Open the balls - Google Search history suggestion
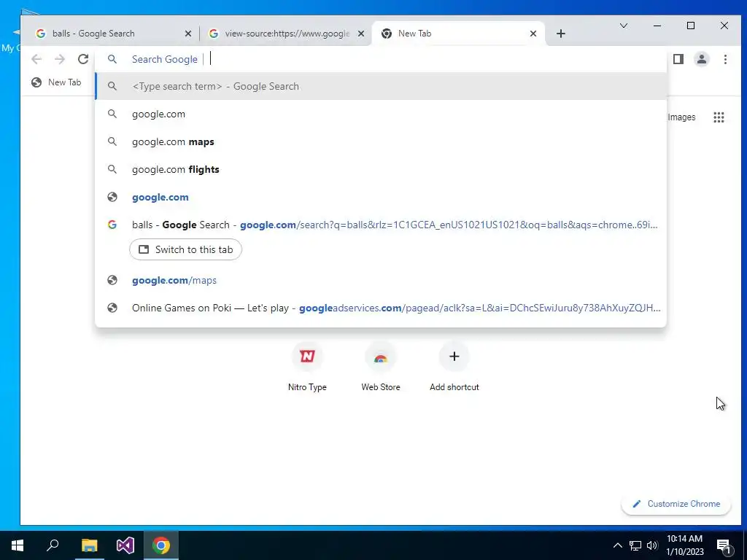Image resolution: width=747 pixels, height=560 pixels. pyautogui.click(x=381, y=225)
